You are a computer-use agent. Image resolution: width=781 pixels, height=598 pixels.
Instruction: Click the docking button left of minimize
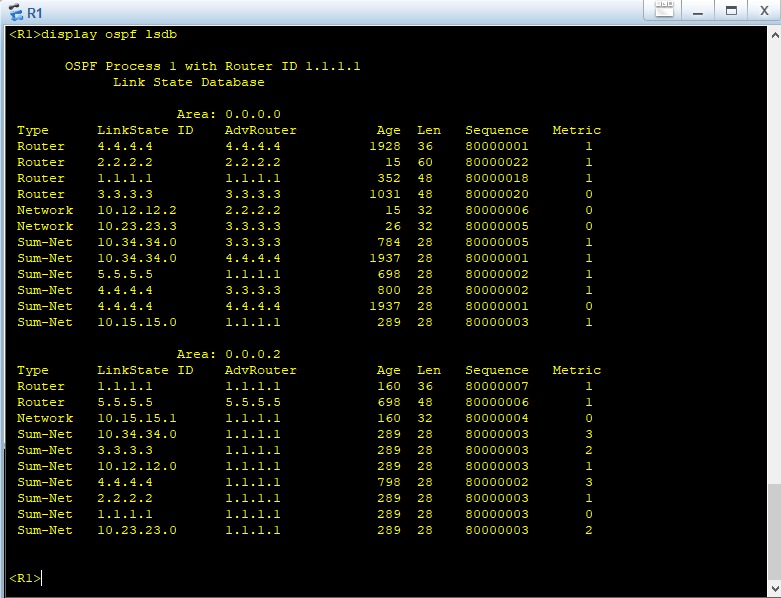pos(664,9)
